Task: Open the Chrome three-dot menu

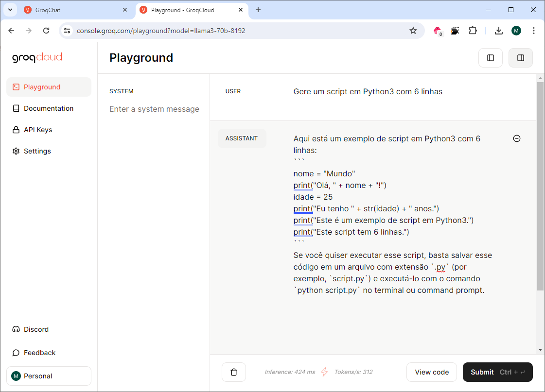Action: click(533, 31)
